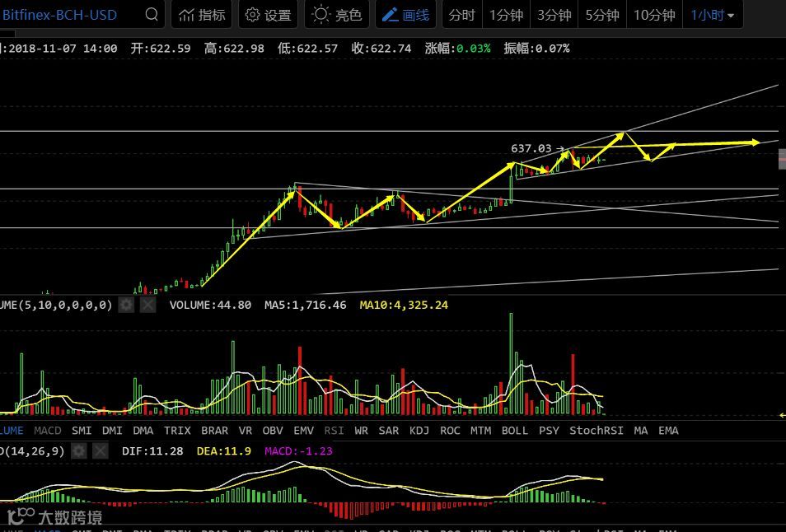This screenshot has width=786, height=532.
Task: Select VR in upper indicator row
Action: pyautogui.click(x=246, y=431)
